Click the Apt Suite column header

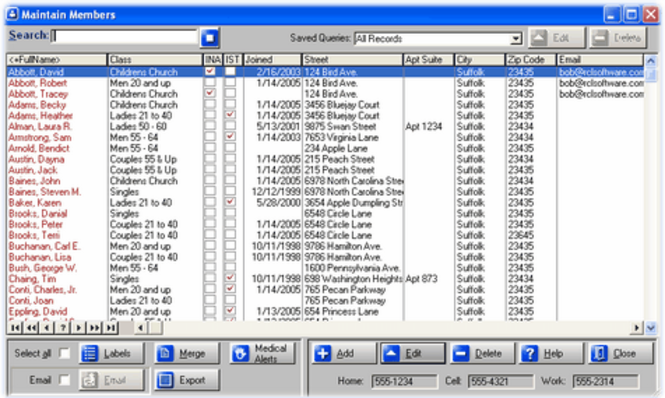[428, 60]
